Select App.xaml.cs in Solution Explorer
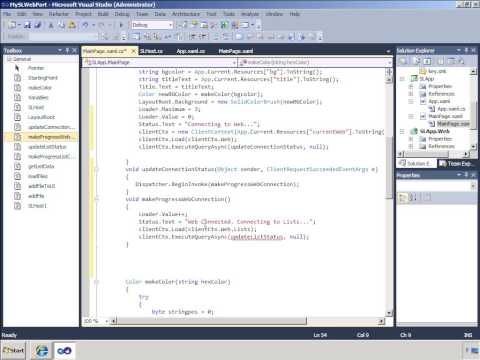 tap(451, 109)
